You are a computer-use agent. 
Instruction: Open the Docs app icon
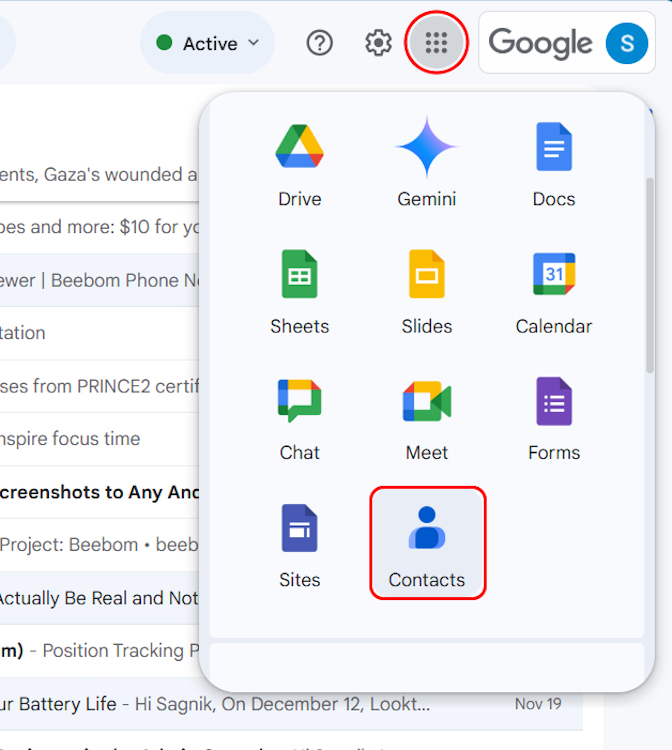coord(553,164)
